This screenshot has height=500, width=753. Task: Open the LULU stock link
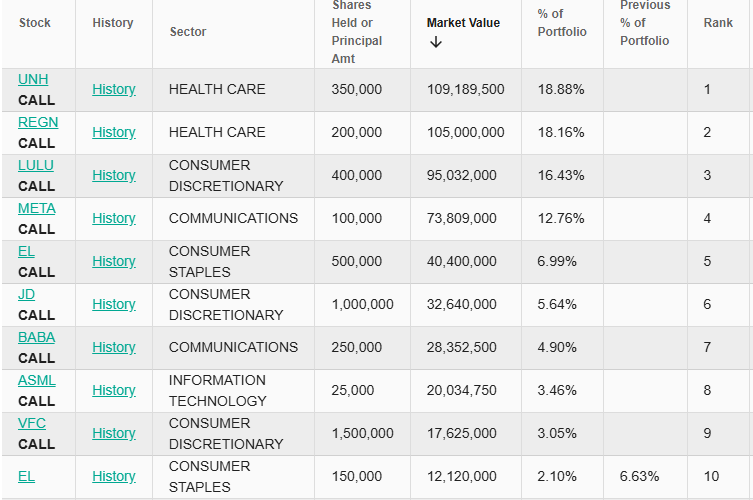pyautogui.click(x=36, y=165)
